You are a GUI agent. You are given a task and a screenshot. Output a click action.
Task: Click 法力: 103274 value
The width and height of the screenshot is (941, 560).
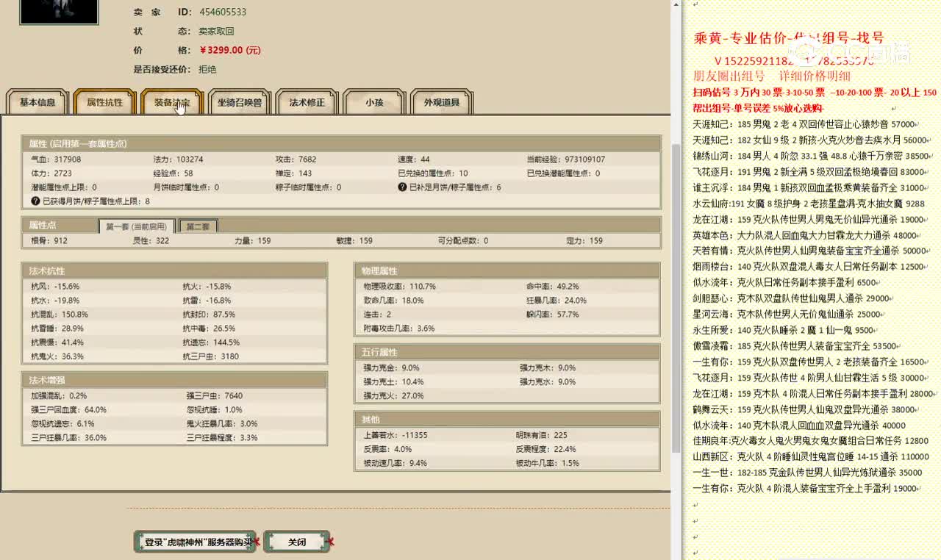(178, 159)
